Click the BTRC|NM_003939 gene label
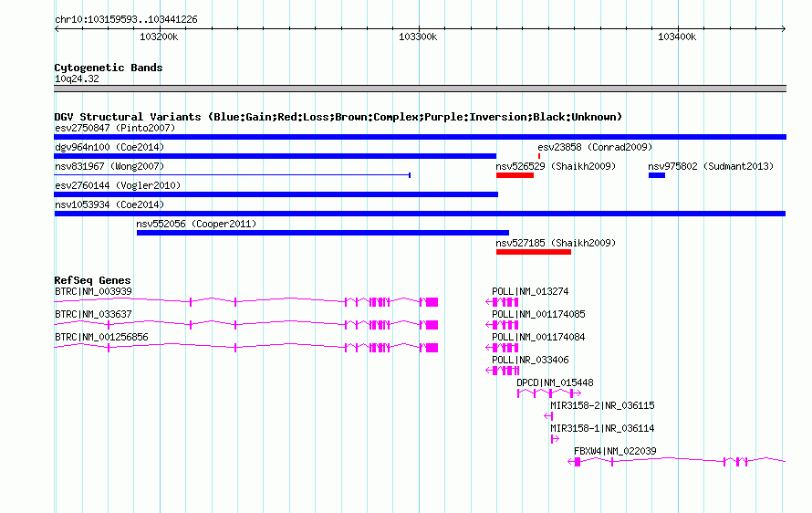This screenshot has height=513, width=812. coord(93,292)
